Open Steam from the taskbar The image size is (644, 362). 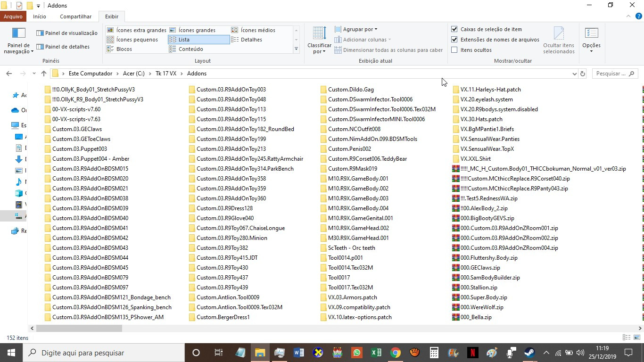(529, 353)
